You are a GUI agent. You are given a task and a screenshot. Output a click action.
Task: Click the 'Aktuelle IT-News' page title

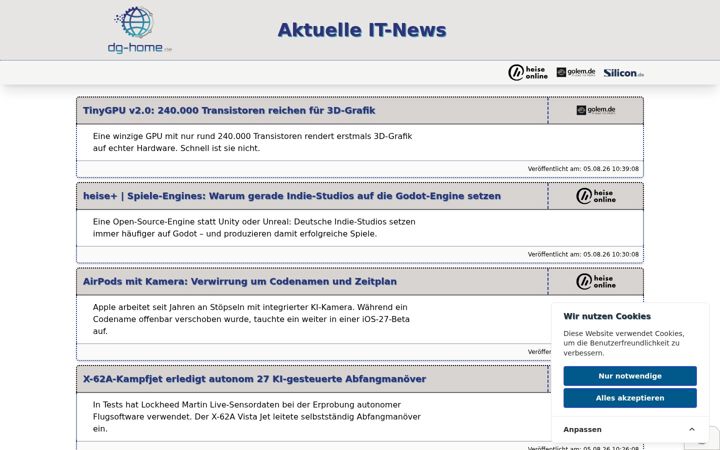(x=362, y=30)
